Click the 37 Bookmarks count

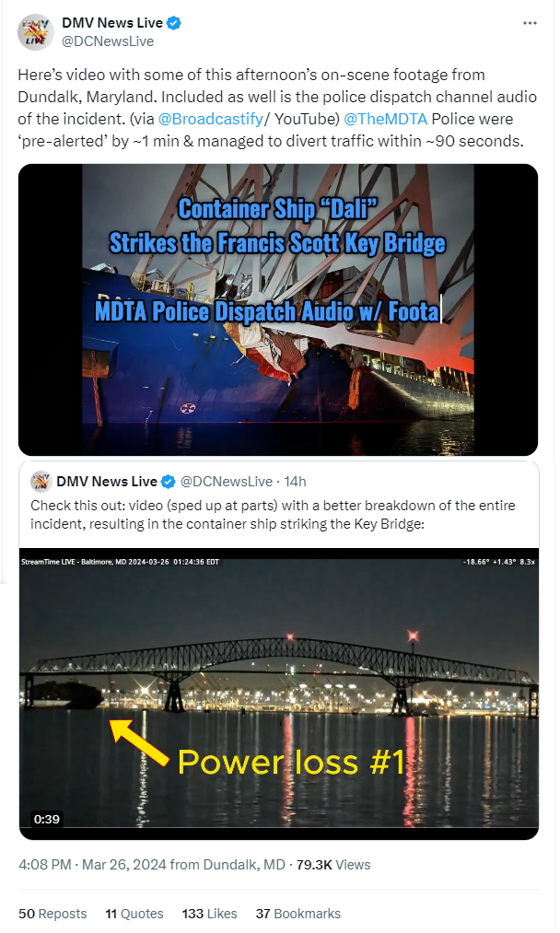click(x=298, y=914)
